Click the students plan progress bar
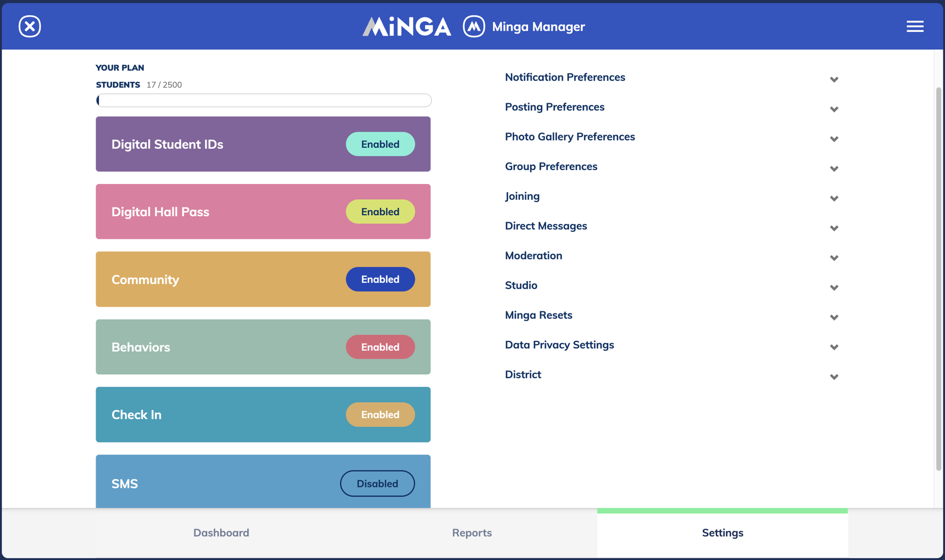 pyautogui.click(x=264, y=100)
